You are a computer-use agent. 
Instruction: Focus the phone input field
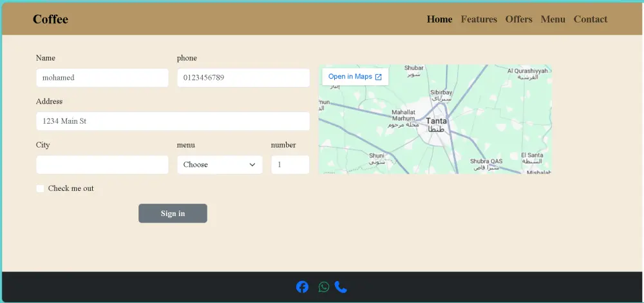coord(243,78)
